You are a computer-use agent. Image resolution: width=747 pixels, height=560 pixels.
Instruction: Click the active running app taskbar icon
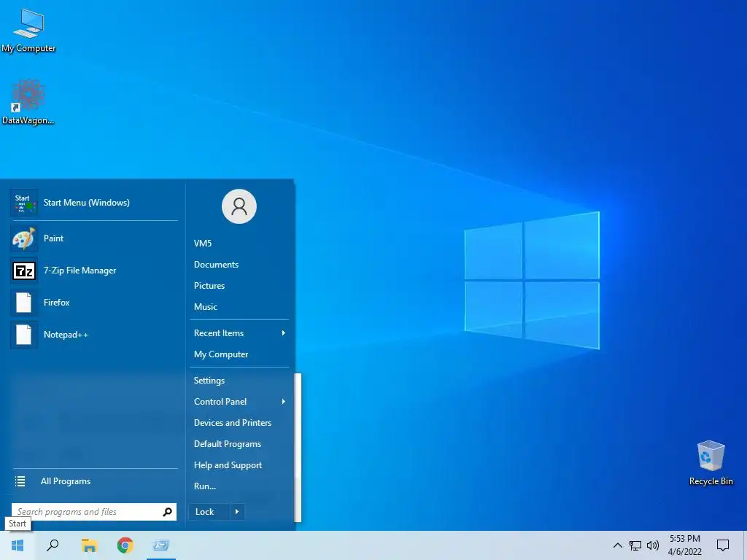pos(161,545)
